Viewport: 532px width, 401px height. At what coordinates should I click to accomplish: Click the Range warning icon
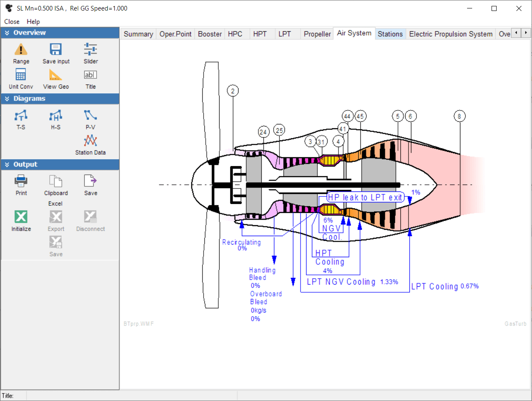(x=21, y=50)
